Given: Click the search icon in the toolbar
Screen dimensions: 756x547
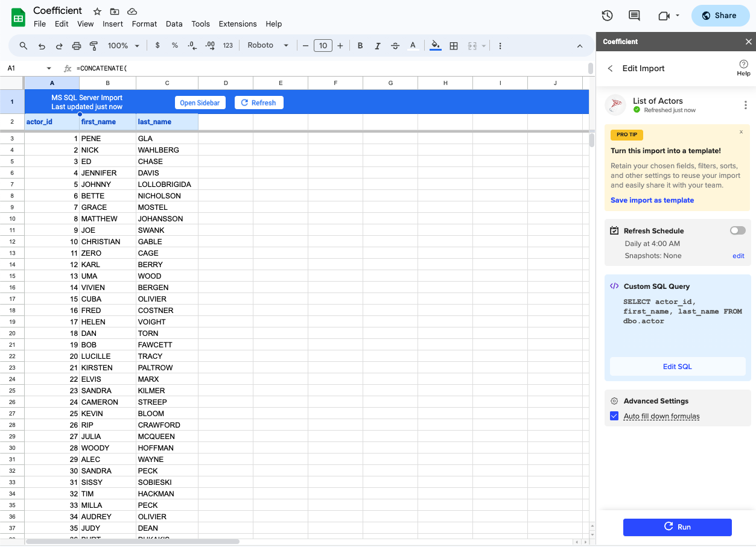Looking at the screenshot, I should coord(24,45).
